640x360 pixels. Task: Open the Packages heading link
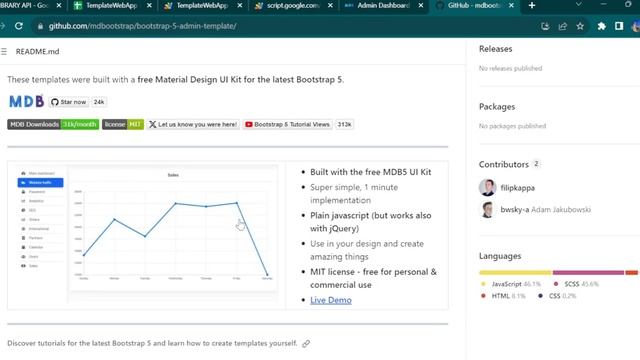[497, 107]
